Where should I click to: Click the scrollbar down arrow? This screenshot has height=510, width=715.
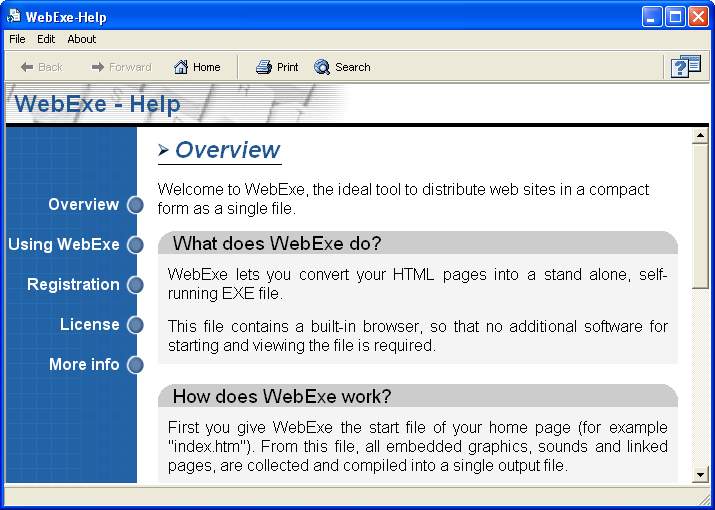click(x=700, y=475)
